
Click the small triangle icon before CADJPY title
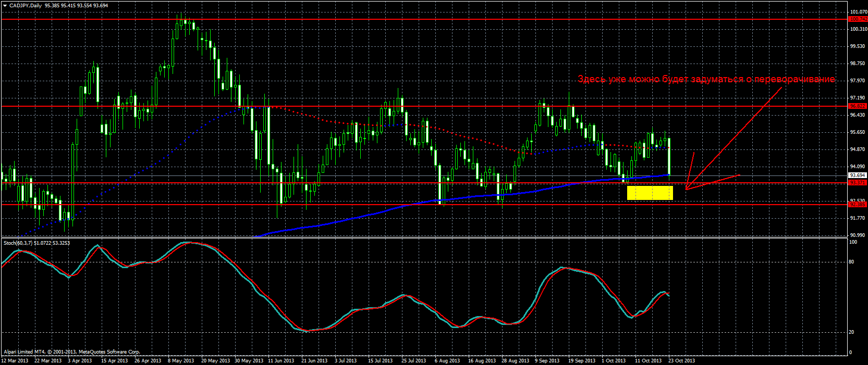5,5
